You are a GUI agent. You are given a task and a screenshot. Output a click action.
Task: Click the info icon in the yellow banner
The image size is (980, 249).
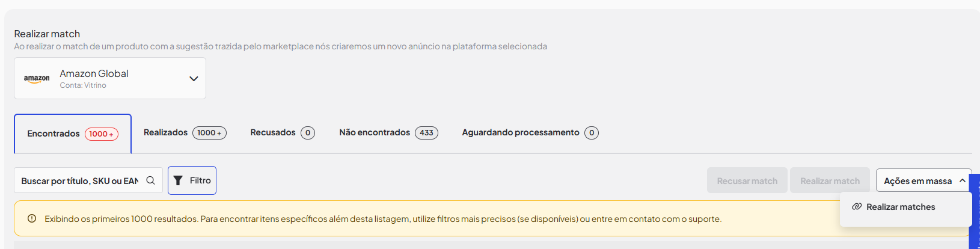pyautogui.click(x=32, y=219)
